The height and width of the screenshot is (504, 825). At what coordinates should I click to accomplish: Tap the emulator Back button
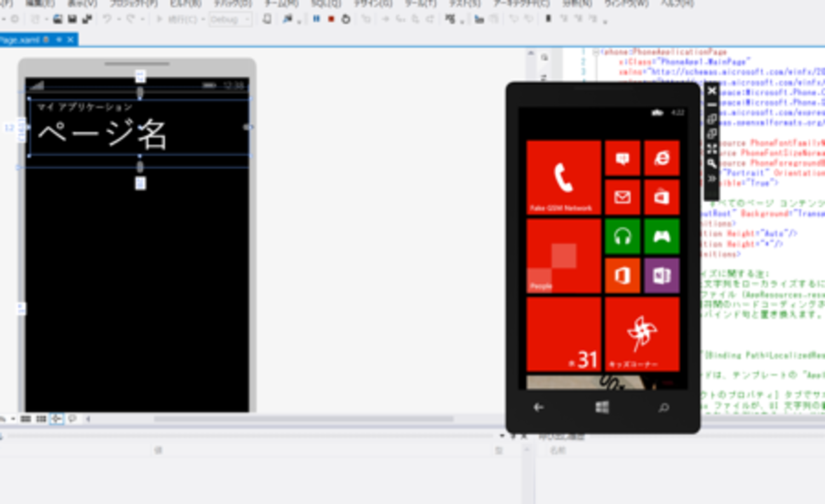[539, 408]
